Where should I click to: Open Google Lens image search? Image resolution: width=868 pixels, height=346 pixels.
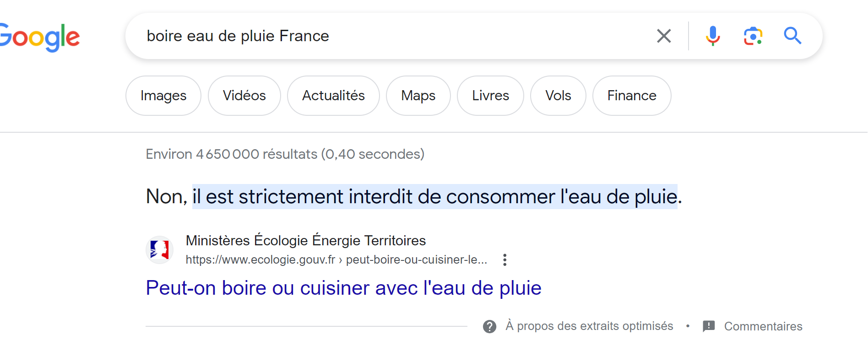pyautogui.click(x=753, y=36)
